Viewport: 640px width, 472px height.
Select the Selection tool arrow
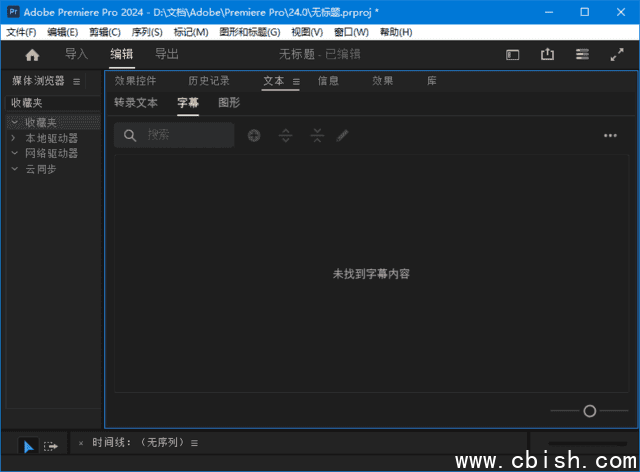[28, 447]
